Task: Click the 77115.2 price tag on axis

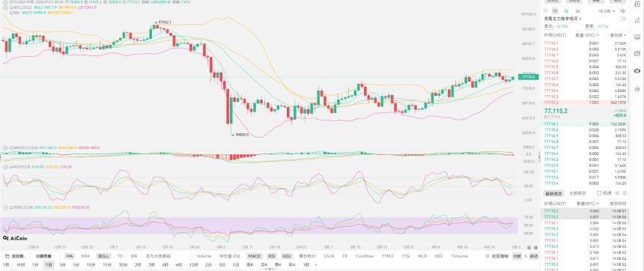Action: click(x=528, y=77)
